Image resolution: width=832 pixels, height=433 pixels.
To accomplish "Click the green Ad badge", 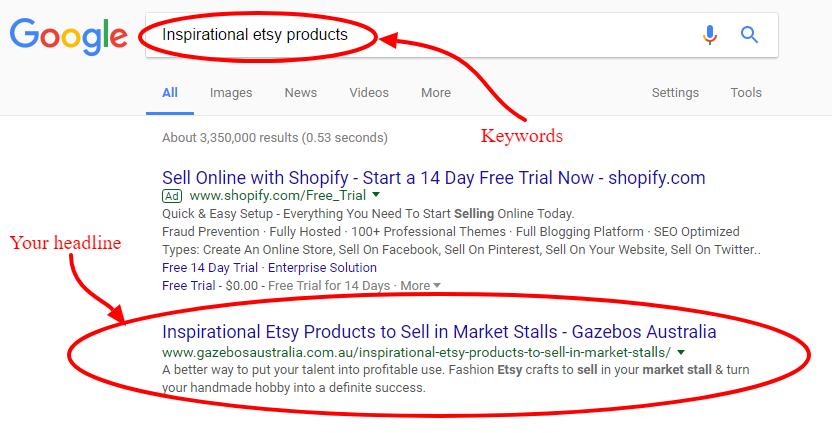I will [172, 196].
